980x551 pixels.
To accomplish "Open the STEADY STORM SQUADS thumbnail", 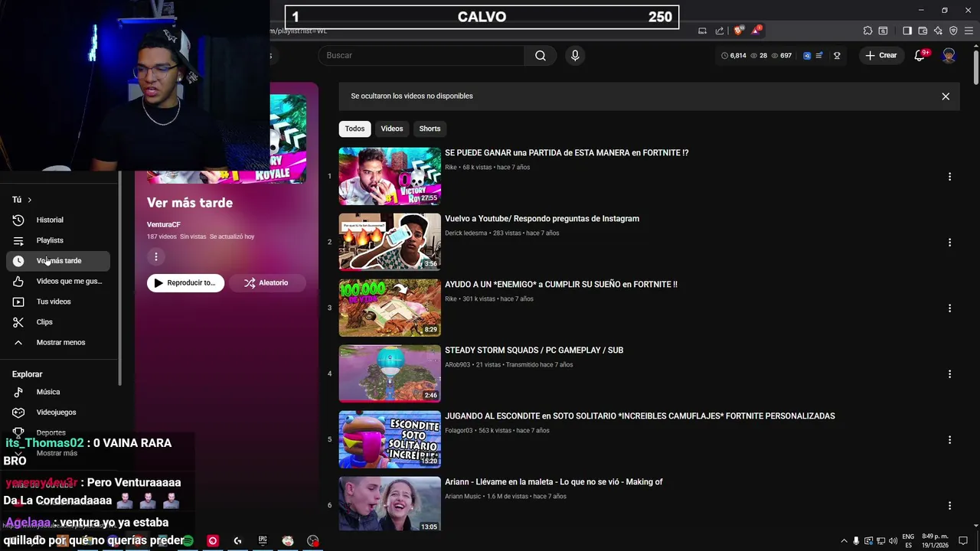I will point(390,373).
